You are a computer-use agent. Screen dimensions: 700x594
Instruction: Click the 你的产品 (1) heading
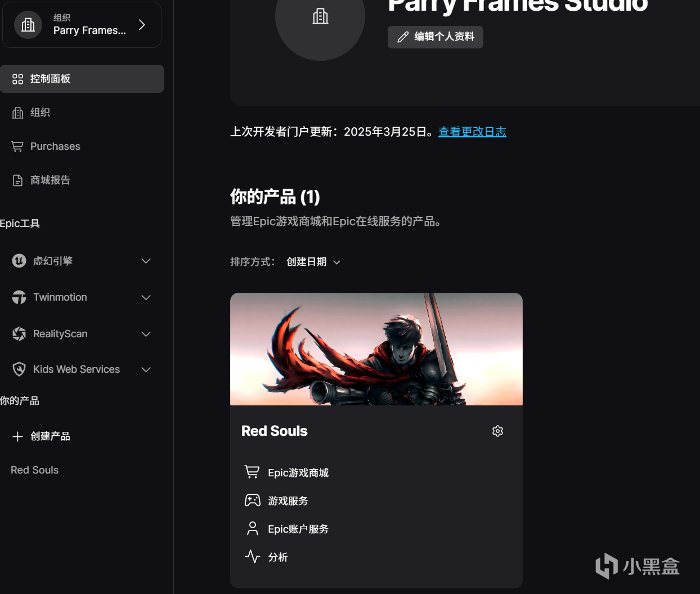[x=275, y=197]
